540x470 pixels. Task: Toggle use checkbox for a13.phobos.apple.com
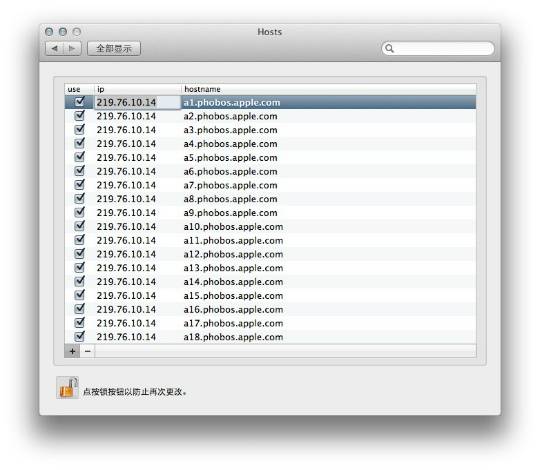(x=80, y=267)
